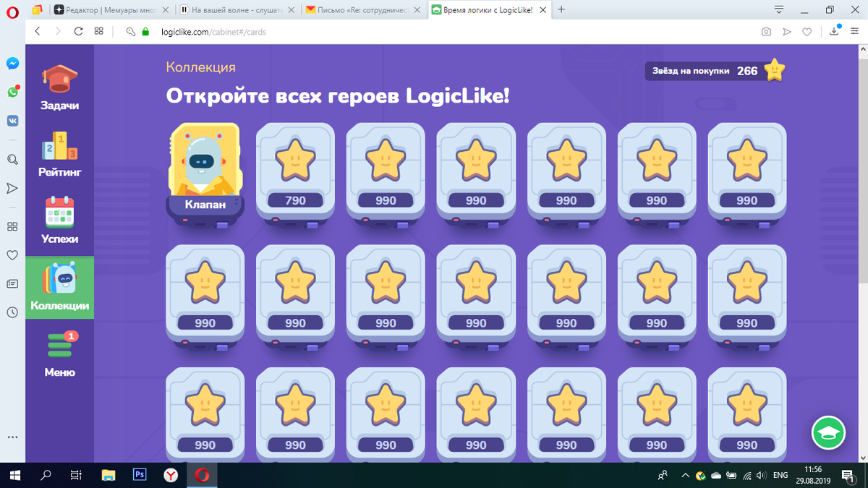Click the green padlock site info icon
This screenshot has height=488, width=868.
click(x=145, y=32)
